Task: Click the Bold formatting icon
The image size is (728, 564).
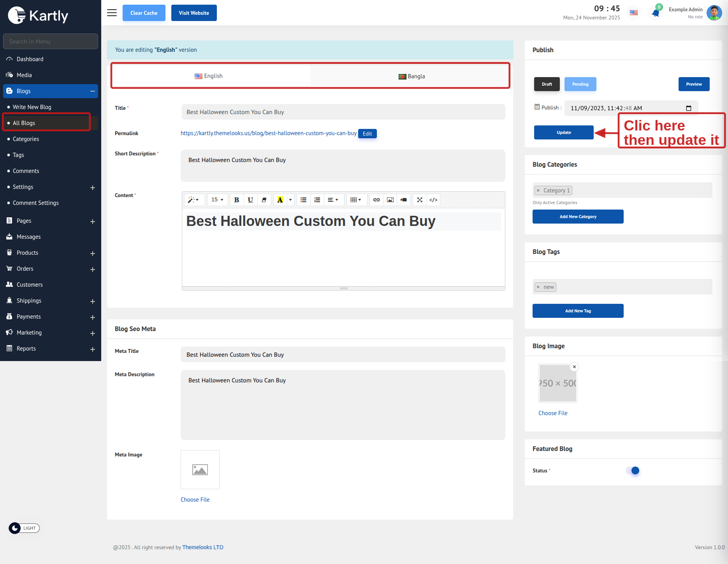Action: 236,200
